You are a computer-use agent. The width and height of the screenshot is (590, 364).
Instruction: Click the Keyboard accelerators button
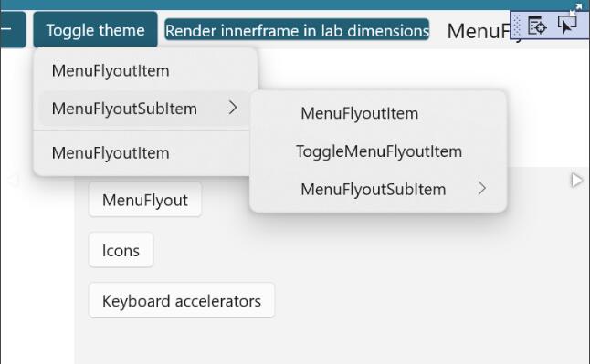pos(182,300)
